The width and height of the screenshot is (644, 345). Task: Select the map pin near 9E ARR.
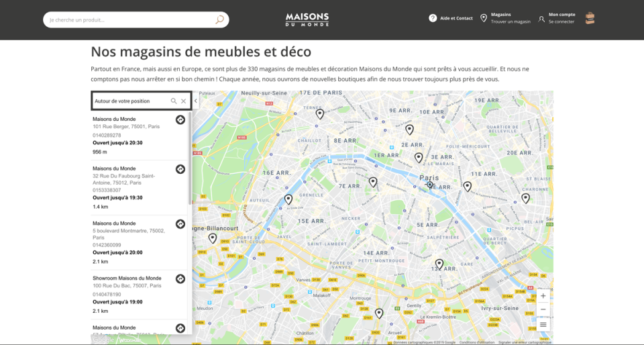(x=409, y=130)
